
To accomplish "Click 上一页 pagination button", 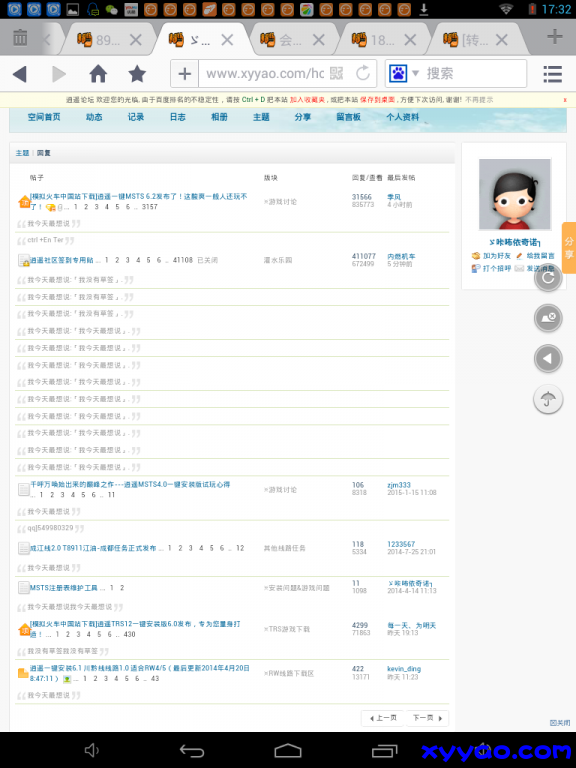I will [x=383, y=718].
